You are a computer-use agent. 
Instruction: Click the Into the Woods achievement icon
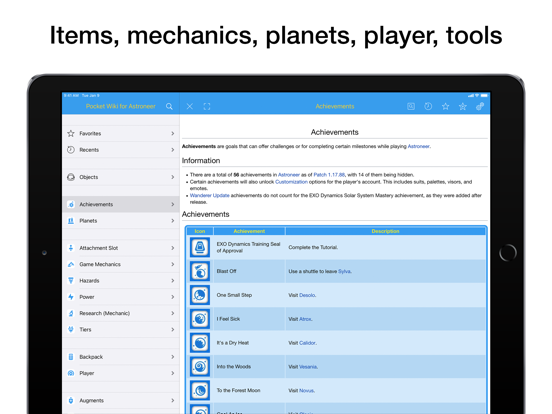coord(200,366)
